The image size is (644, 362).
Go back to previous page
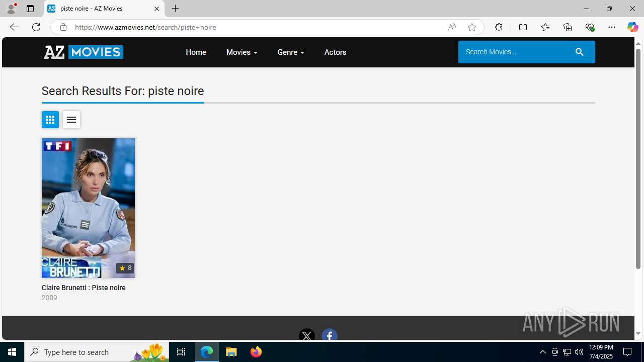[14, 27]
